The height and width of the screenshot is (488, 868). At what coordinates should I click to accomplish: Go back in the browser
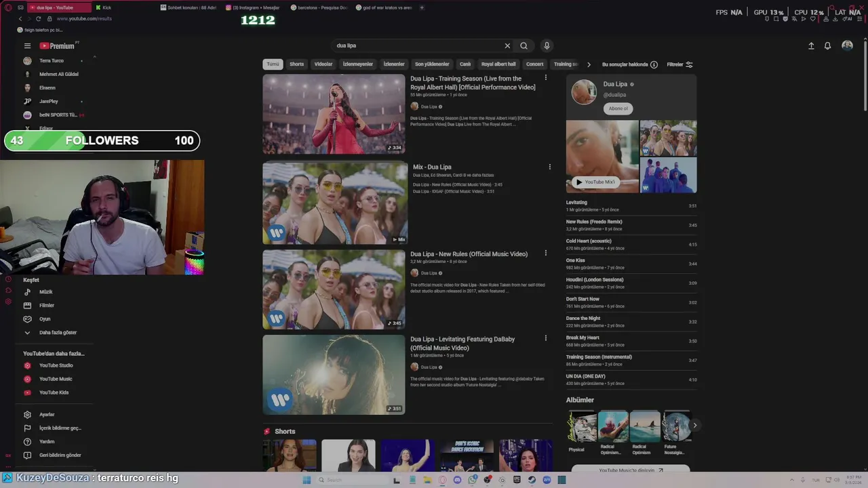tap(20, 18)
